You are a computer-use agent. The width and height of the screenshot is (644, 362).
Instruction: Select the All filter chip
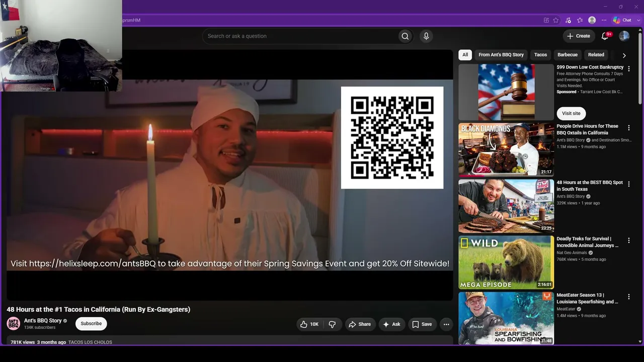[465, 55]
